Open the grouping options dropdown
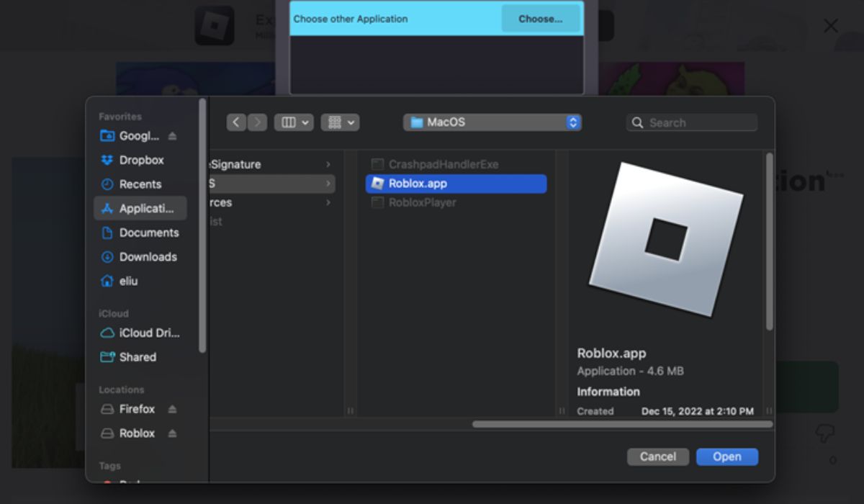This screenshot has height=504, width=864. click(339, 122)
